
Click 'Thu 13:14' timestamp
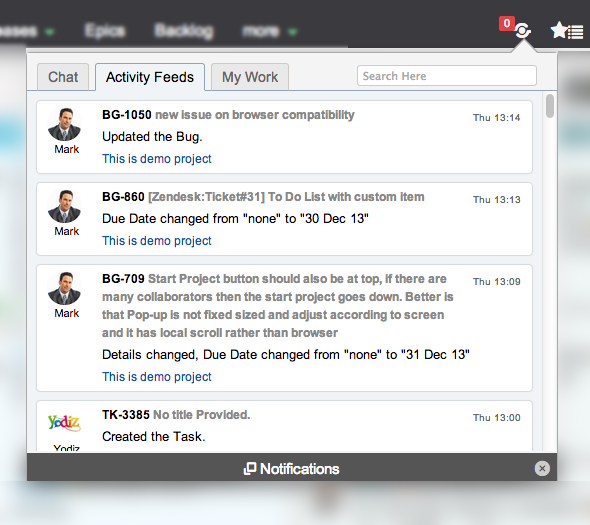point(496,118)
